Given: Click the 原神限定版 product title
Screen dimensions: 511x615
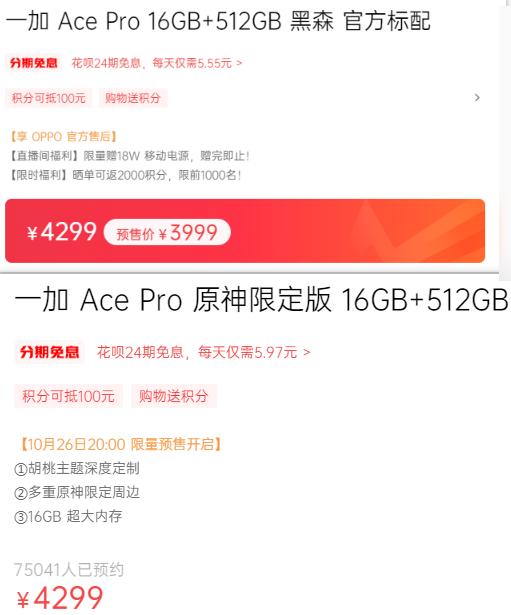Looking at the screenshot, I should click(x=261, y=300).
